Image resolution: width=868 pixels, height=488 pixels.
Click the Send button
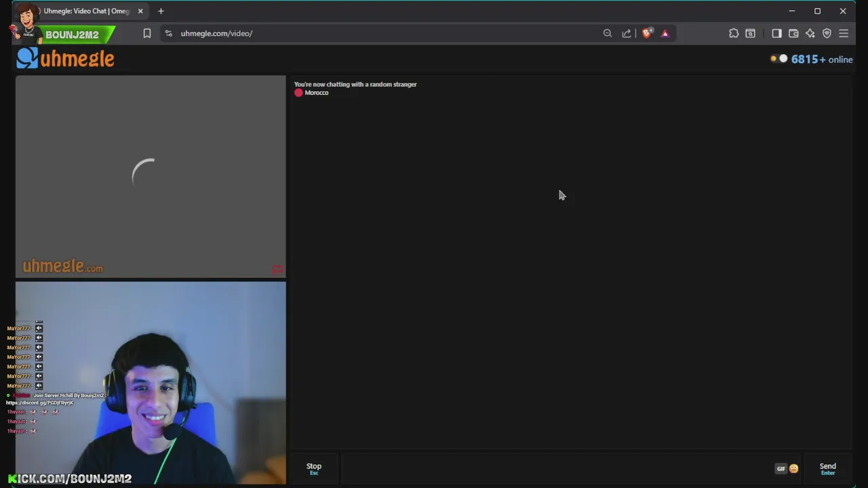point(827,468)
